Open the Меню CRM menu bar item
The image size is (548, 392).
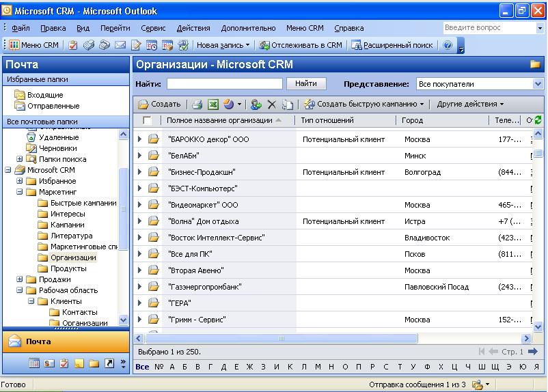pos(305,28)
